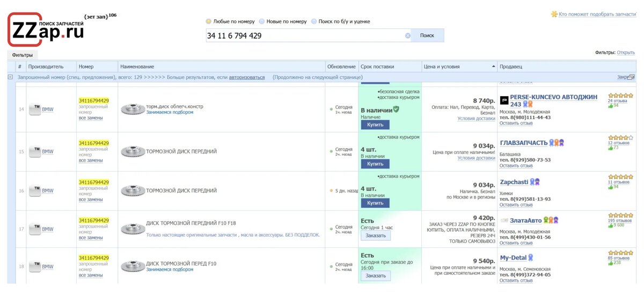Click the 'Производитель' column header
Screen dimensions: 644x293
click(x=52, y=67)
